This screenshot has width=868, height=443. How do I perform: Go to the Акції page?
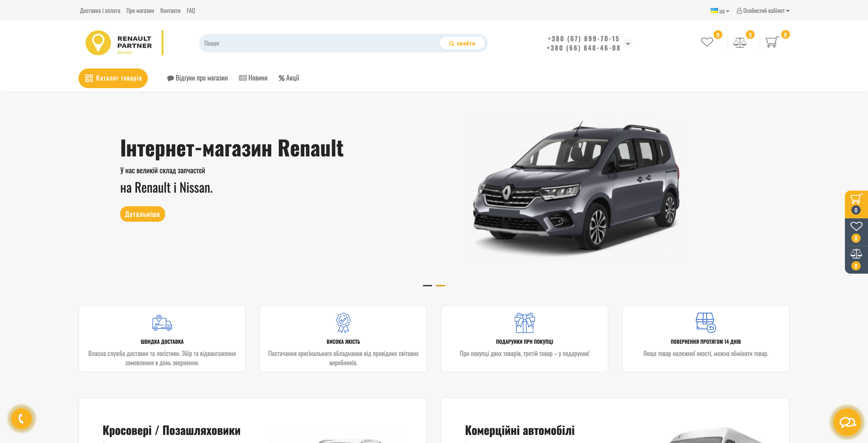289,78
